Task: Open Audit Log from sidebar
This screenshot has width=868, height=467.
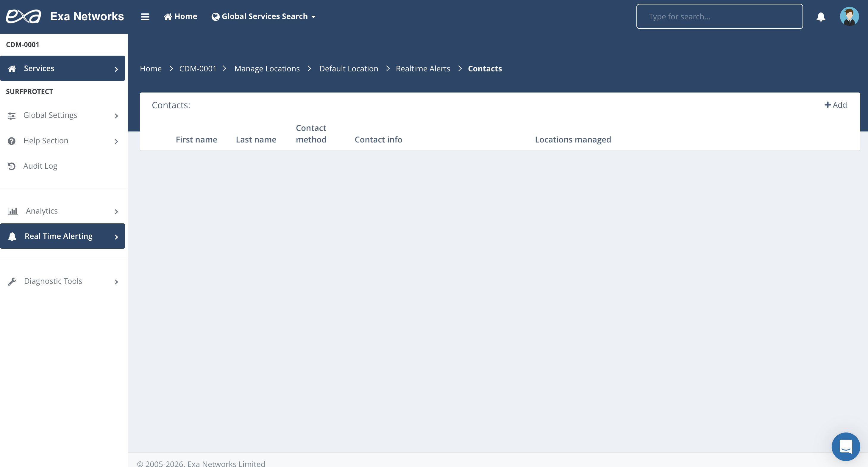Action: click(40, 166)
